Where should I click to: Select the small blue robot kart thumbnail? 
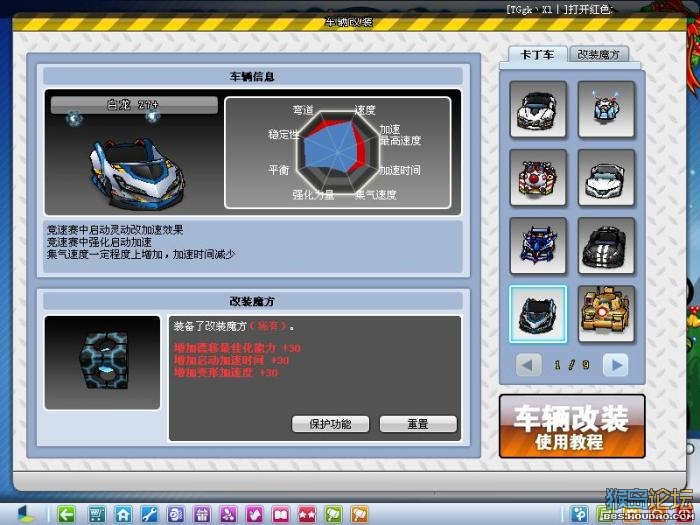606,109
